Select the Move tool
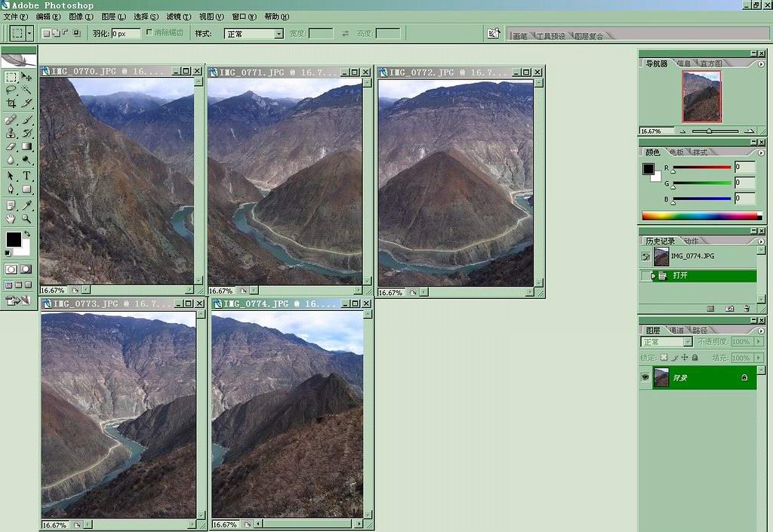Viewport: 773px width, 532px height. pyautogui.click(x=27, y=77)
